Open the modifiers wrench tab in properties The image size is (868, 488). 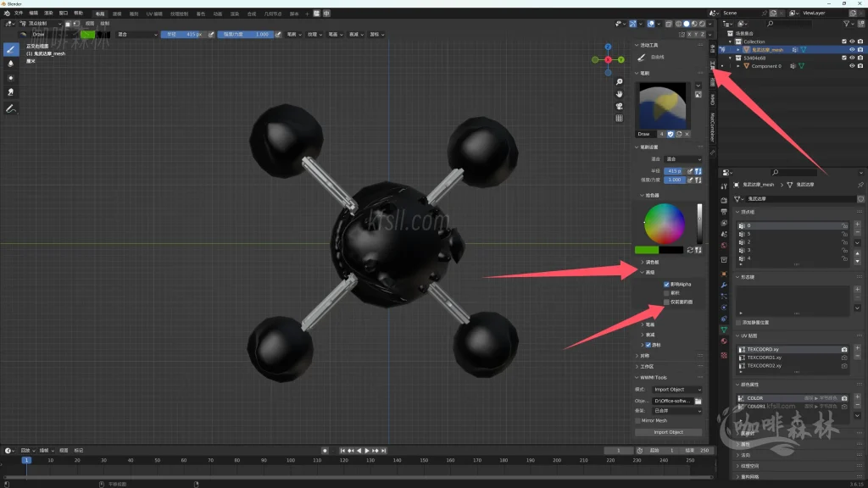click(x=724, y=286)
